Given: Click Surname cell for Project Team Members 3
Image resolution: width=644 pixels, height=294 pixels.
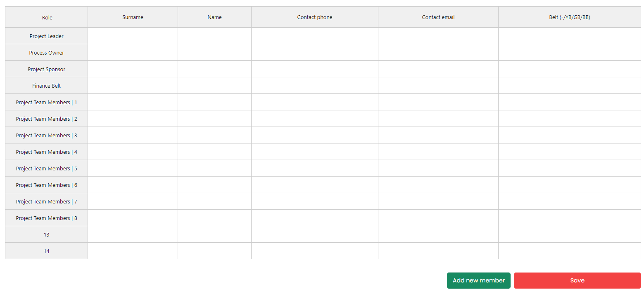Looking at the screenshot, I should click(x=133, y=135).
